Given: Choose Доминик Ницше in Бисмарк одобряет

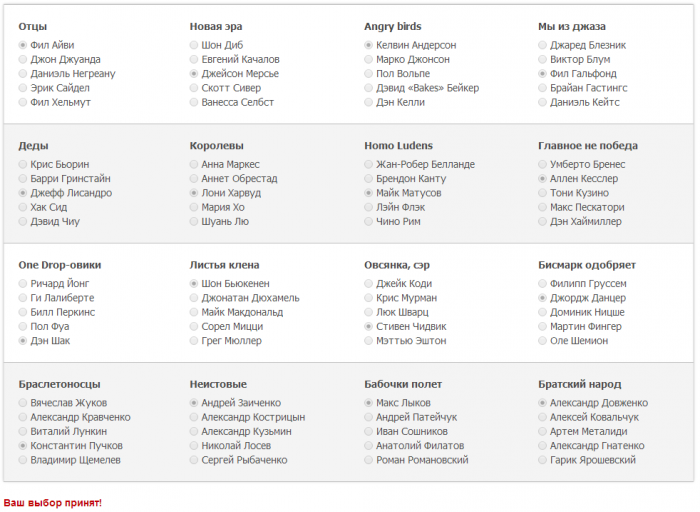Looking at the screenshot, I should point(543,312).
